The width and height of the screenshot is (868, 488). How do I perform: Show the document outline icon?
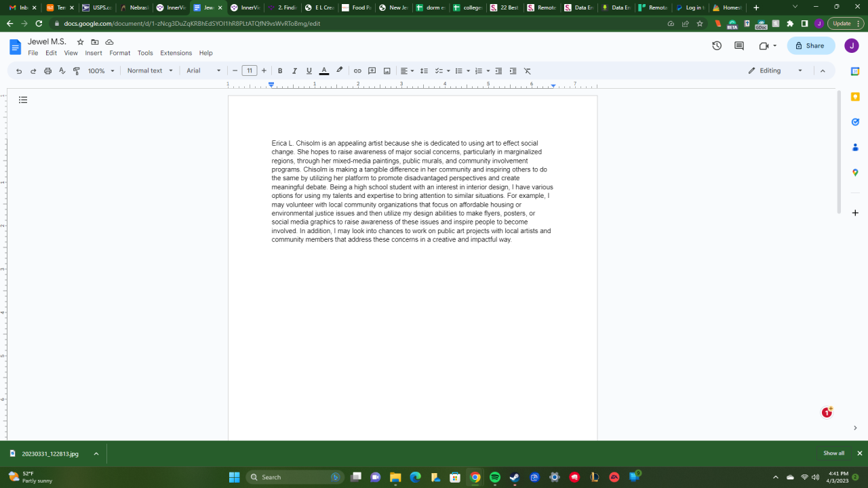coord(23,100)
